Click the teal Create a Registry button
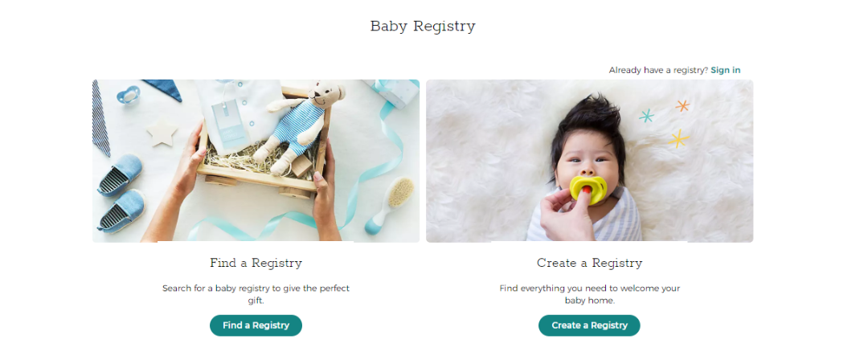 589,325
